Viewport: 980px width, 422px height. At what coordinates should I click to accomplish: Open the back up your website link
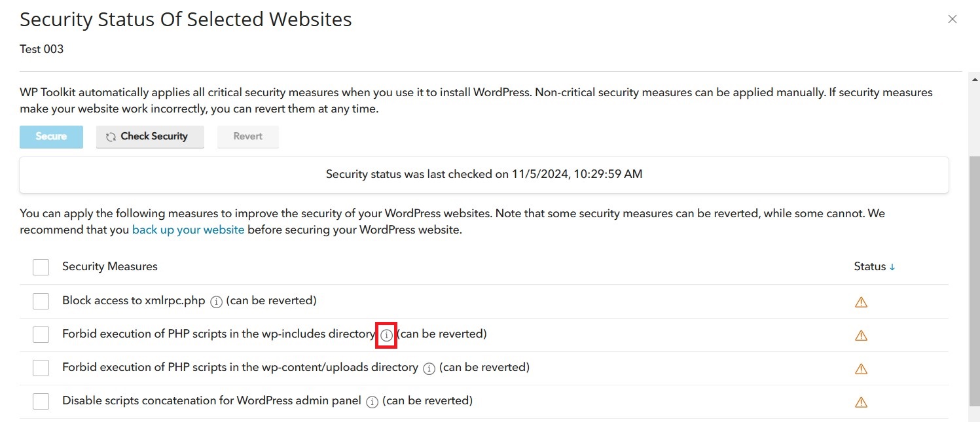point(189,230)
